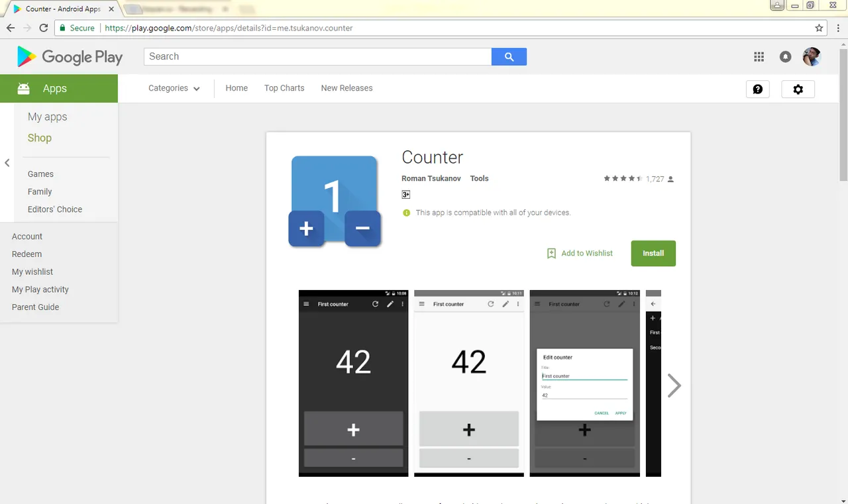Image resolution: width=848 pixels, height=504 pixels.
Task: Open Family category in sidebar
Action: (40, 192)
